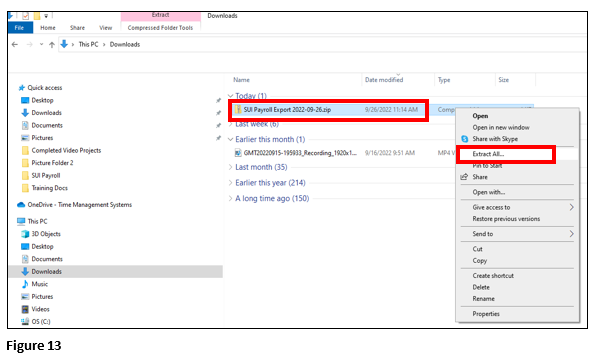Choose Create shortcut
This screenshot has width=596, height=362.
click(493, 276)
